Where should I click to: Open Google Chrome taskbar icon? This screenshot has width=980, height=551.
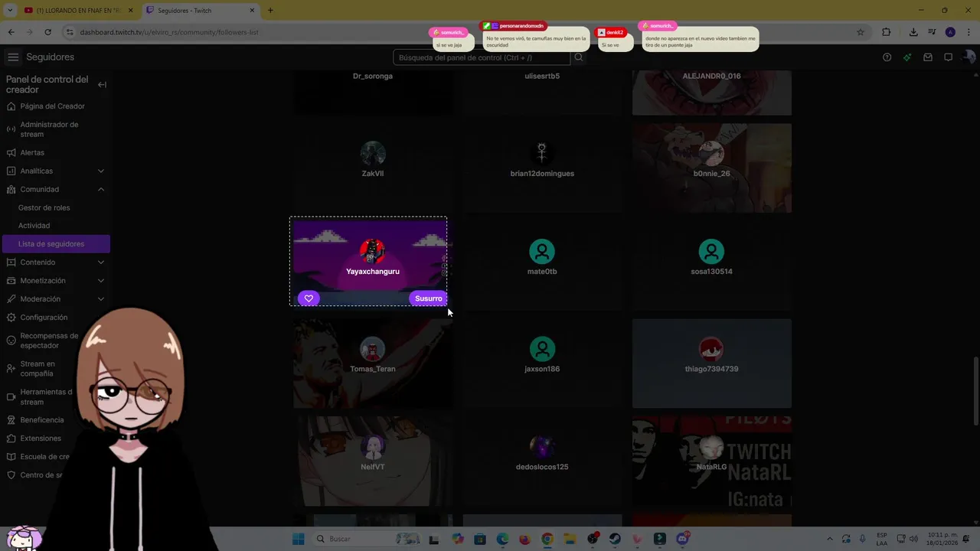tap(547, 539)
